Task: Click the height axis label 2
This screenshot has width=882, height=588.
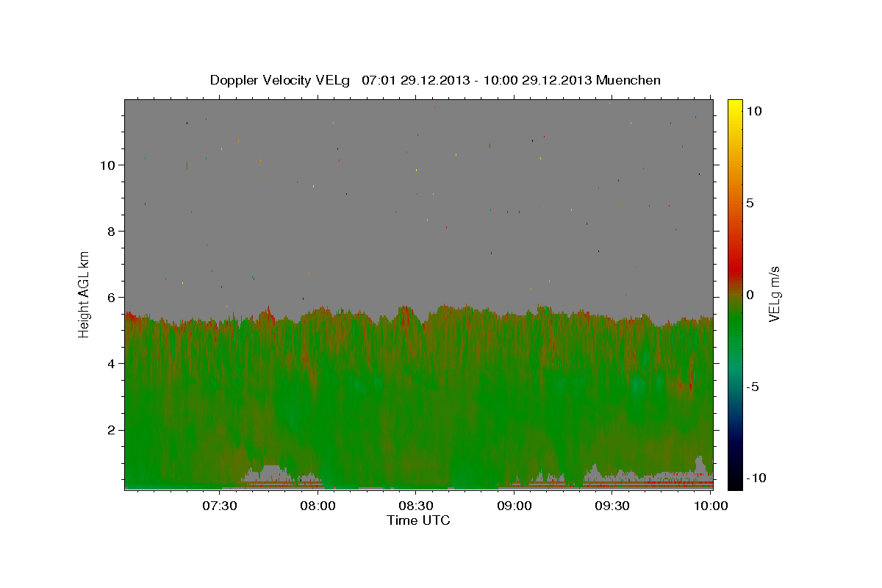Action: coord(111,429)
